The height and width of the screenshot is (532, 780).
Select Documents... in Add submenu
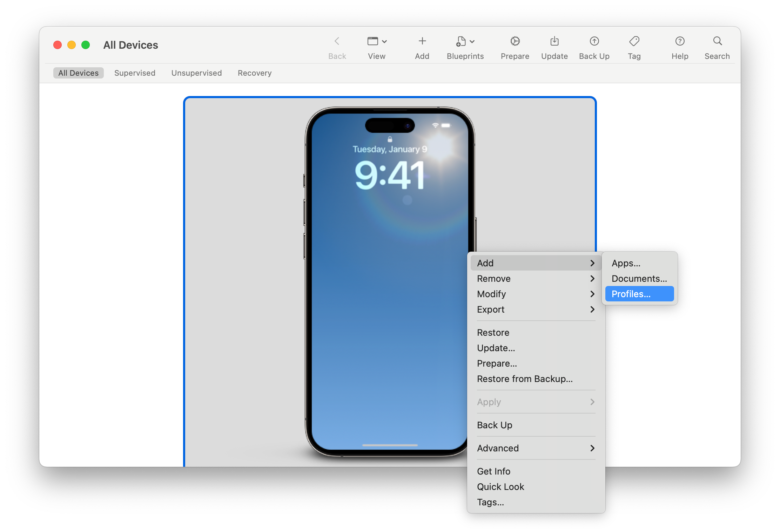click(639, 279)
